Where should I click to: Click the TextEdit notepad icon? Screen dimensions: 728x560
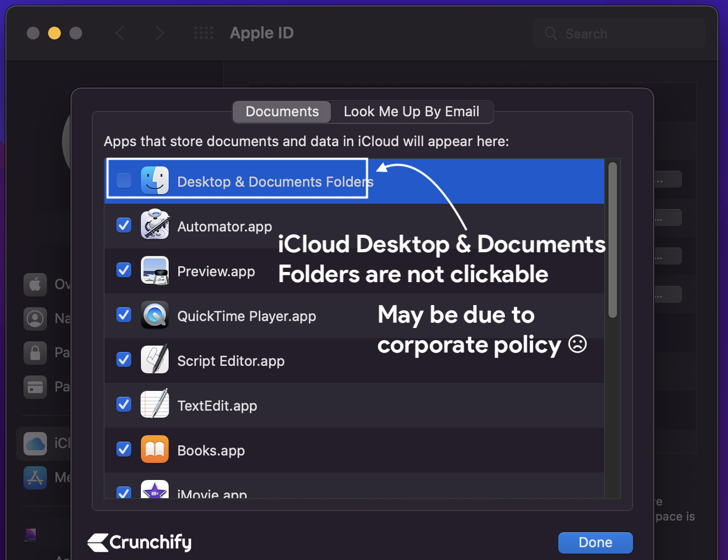point(155,404)
